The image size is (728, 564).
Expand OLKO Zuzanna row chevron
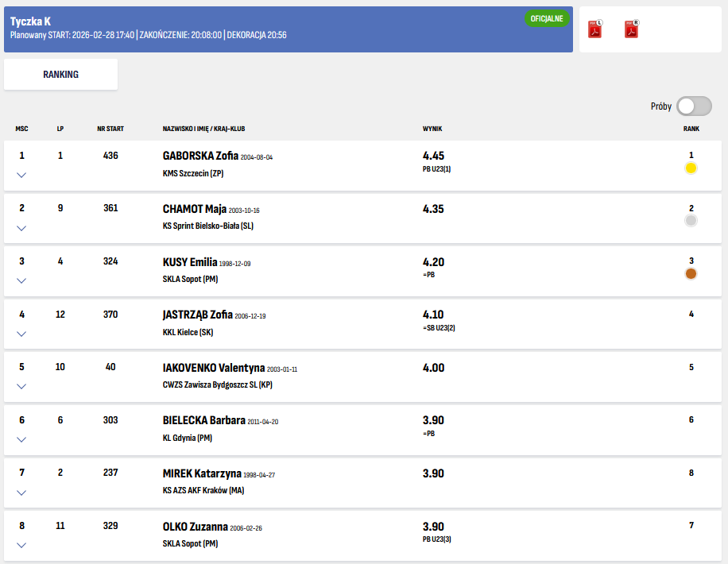21,545
